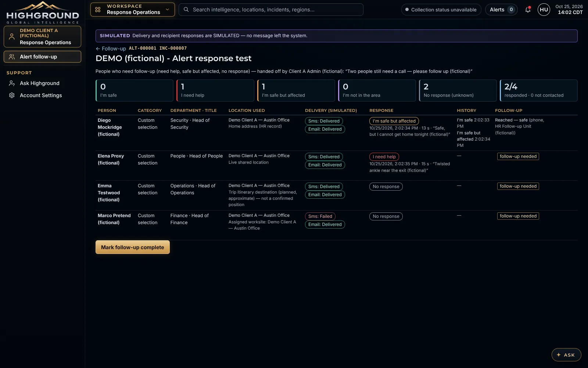This screenshot has height=368, width=588.
Task: Select Demo Client A Response Operations card
Action: (43, 36)
